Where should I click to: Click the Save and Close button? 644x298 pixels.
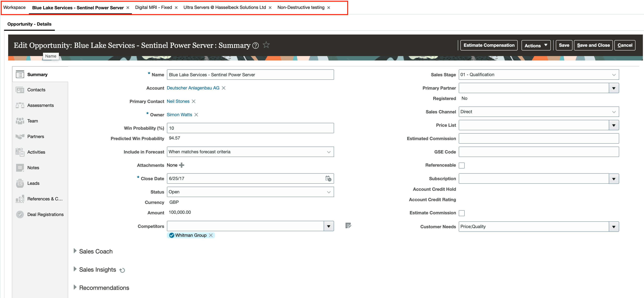pos(593,45)
